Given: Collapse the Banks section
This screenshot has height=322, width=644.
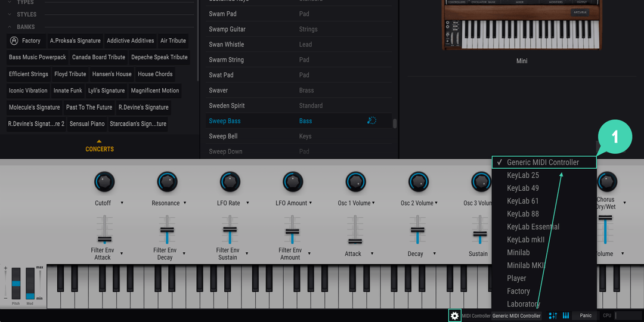Looking at the screenshot, I should point(10,27).
